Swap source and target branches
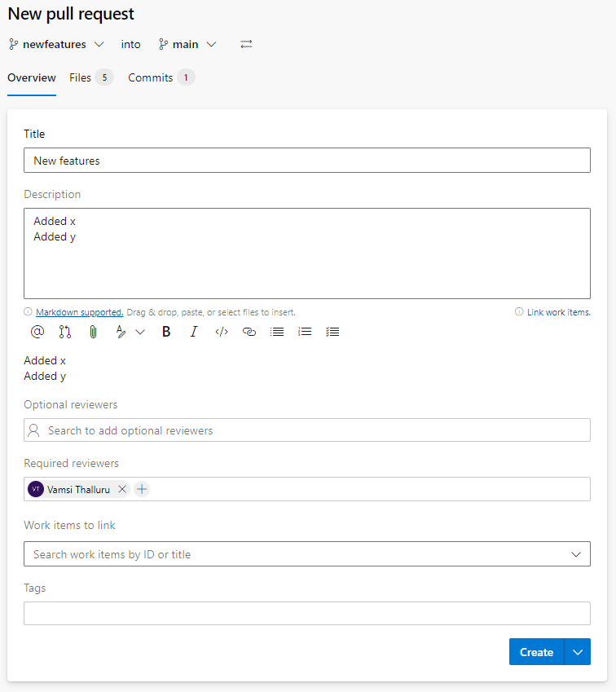Screen dimensions: 616x692 246,44
